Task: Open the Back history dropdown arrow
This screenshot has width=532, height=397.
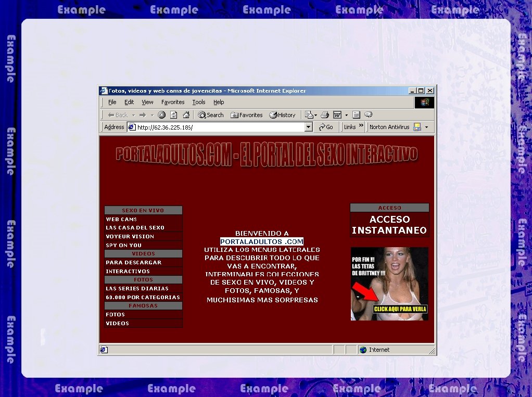Action: (x=133, y=116)
